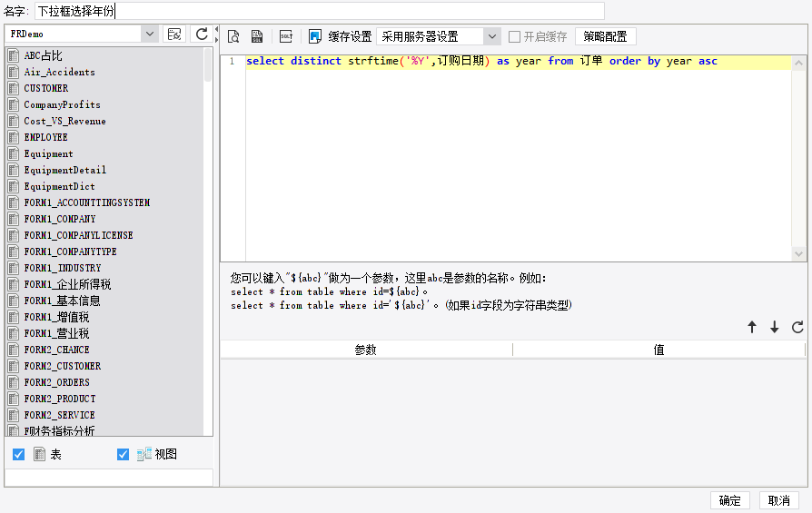812x513 pixels.
Task: Refresh the FRDemo table list
Action: 202,35
